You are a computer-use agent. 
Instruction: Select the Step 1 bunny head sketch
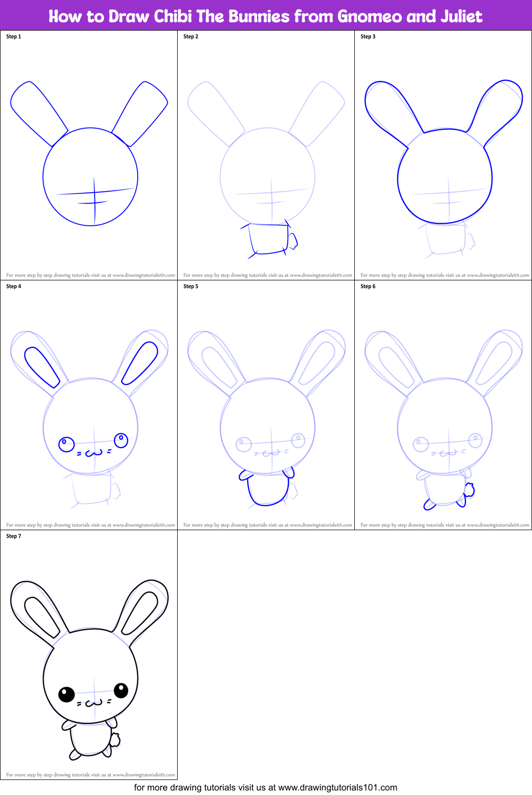(x=89, y=153)
